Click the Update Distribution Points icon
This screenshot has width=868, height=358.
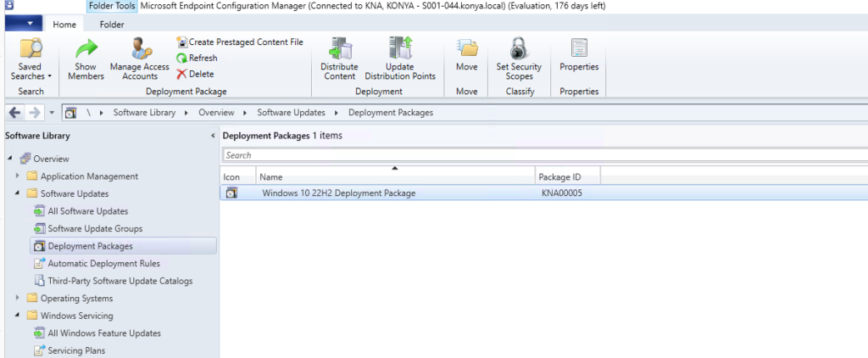point(400,48)
